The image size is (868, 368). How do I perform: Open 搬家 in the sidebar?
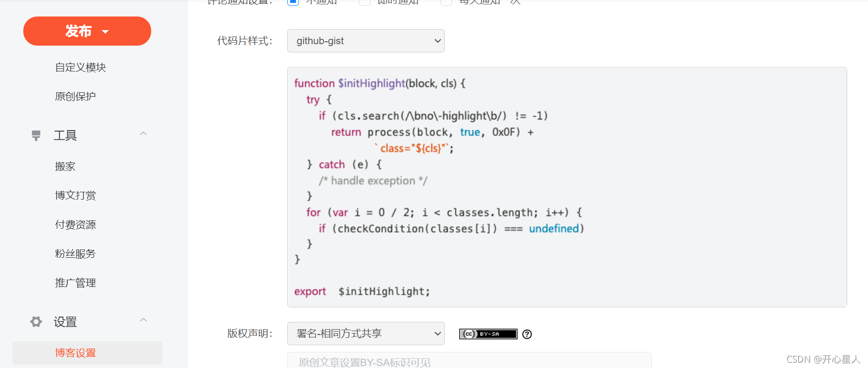pyautogui.click(x=65, y=167)
